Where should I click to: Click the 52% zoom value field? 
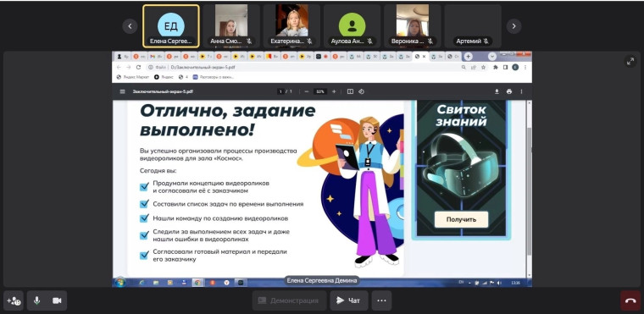[320, 91]
